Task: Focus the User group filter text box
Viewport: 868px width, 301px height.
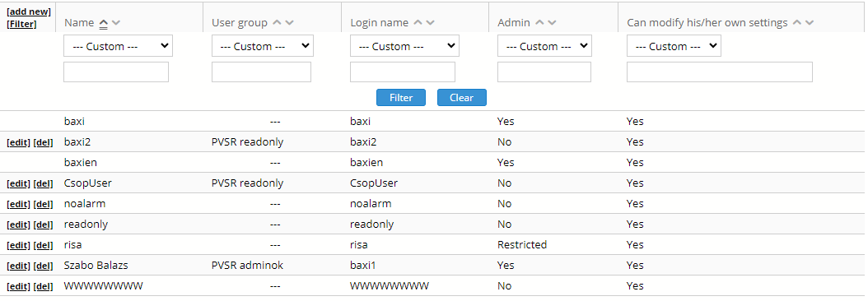Action: [261, 72]
